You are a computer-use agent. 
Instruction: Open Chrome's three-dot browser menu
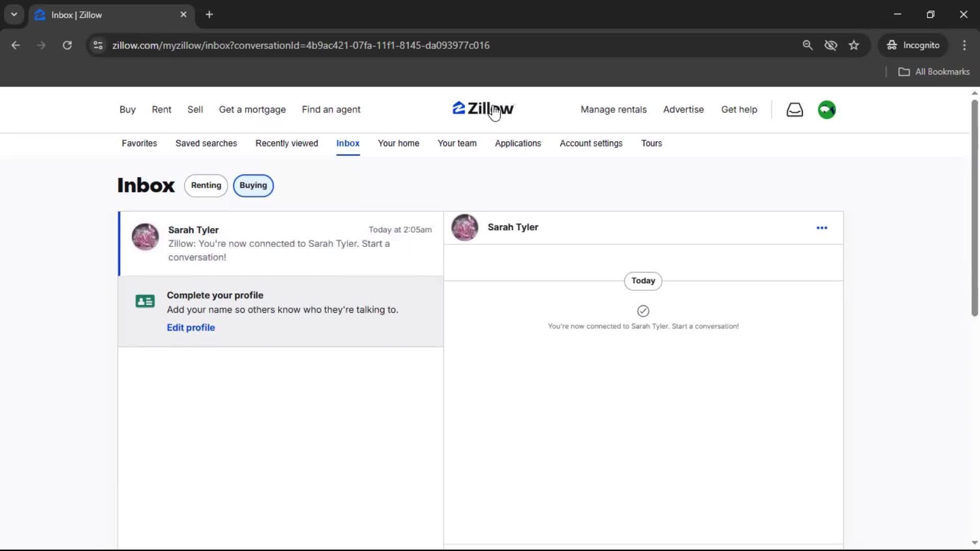tap(964, 45)
